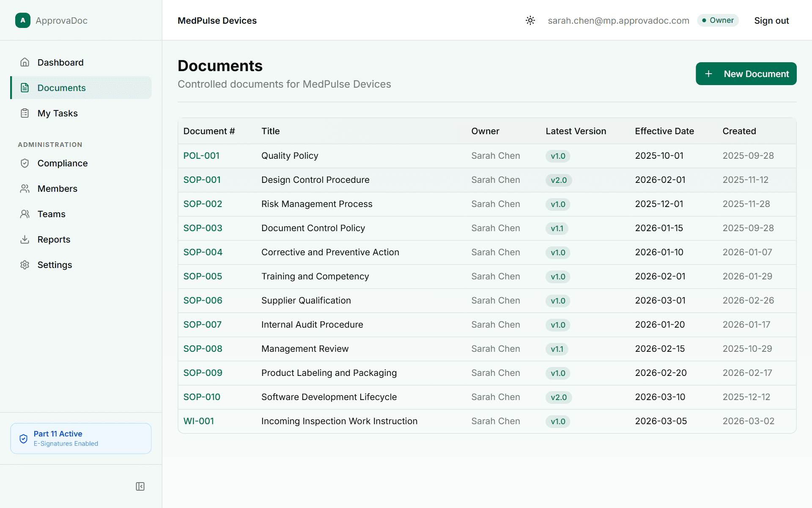Click the Effective Date column header
Image resolution: width=812 pixels, height=508 pixels.
point(664,131)
